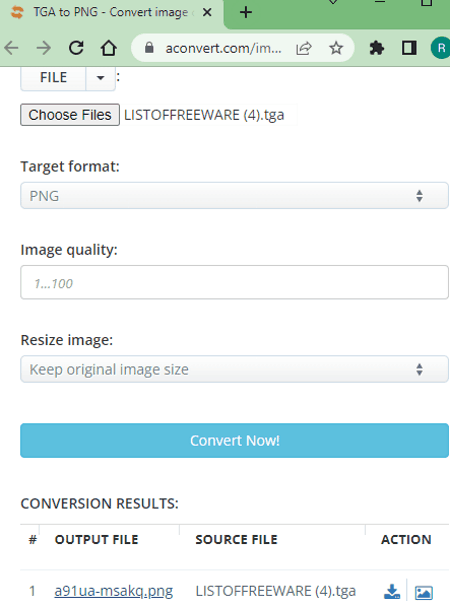Viewport: 450px width, 607px height.
Task: Toggle the browser side panel icon
Action: tap(409, 48)
